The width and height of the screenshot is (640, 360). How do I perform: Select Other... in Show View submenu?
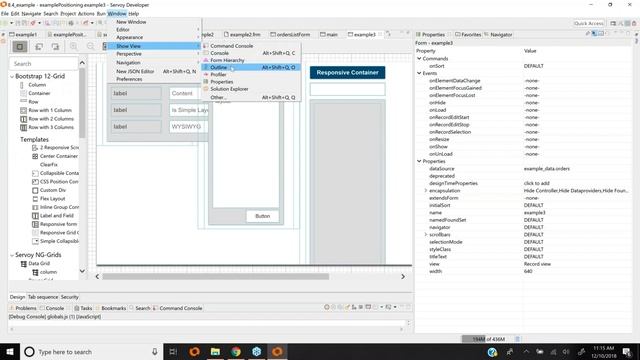[251, 98]
